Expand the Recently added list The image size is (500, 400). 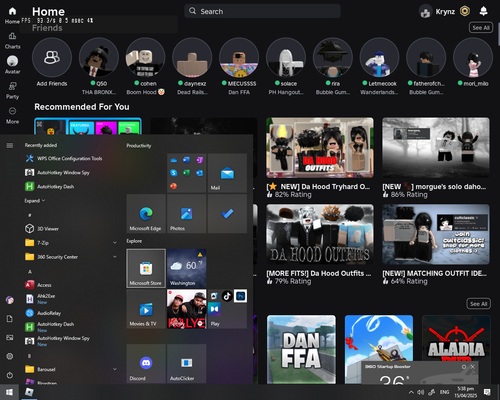(x=35, y=201)
